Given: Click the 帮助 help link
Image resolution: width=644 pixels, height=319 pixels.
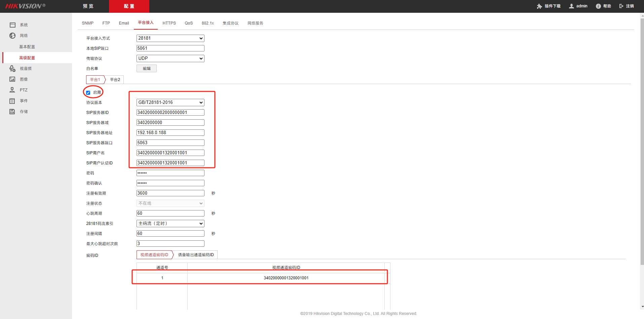Looking at the screenshot, I should (607, 6).
